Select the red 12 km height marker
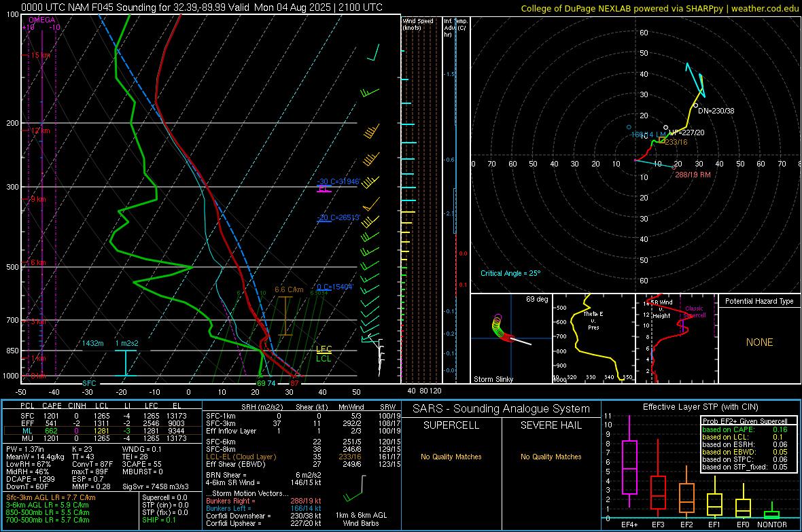 coord(40,130)
